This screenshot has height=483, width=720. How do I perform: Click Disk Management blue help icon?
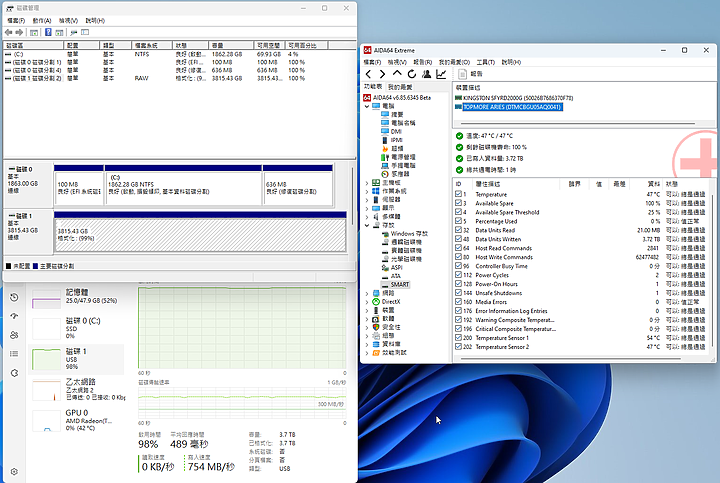[48, 33]
